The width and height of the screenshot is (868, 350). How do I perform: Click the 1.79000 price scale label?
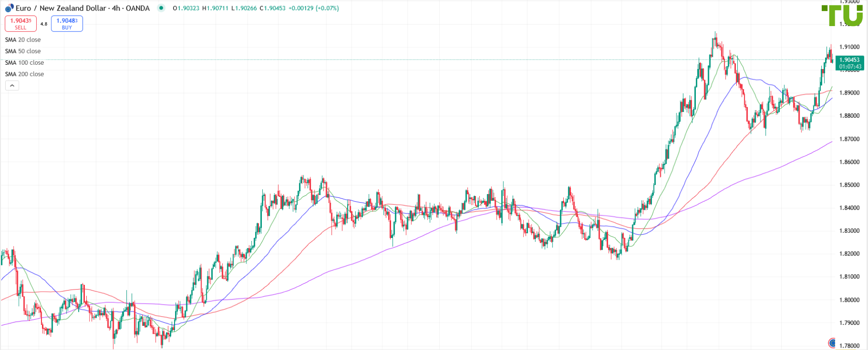tap(850, 323)
